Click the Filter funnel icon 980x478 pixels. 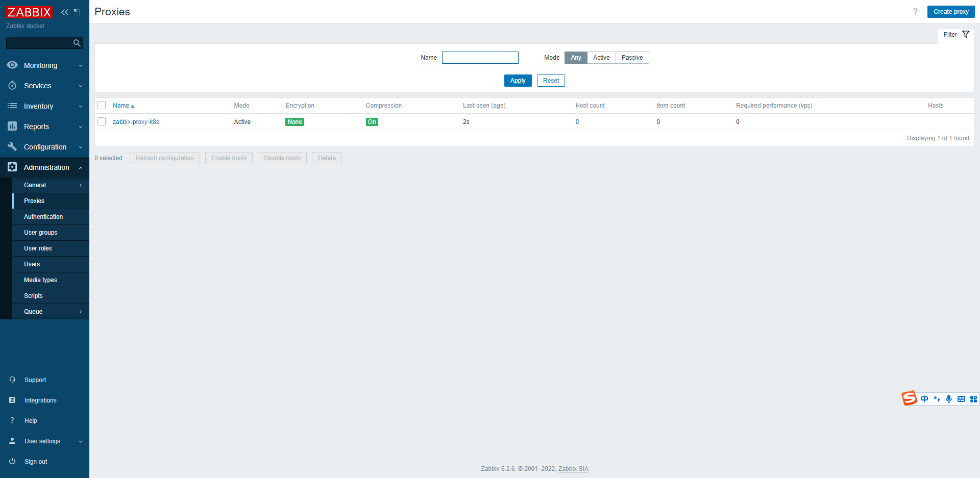[966, 34]
